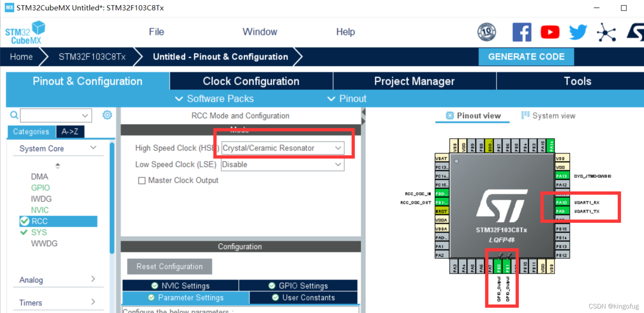The width and height of the screenshot is (644, 313).
Task: Select pin PB15 on the chip
Action: (562, 229)
